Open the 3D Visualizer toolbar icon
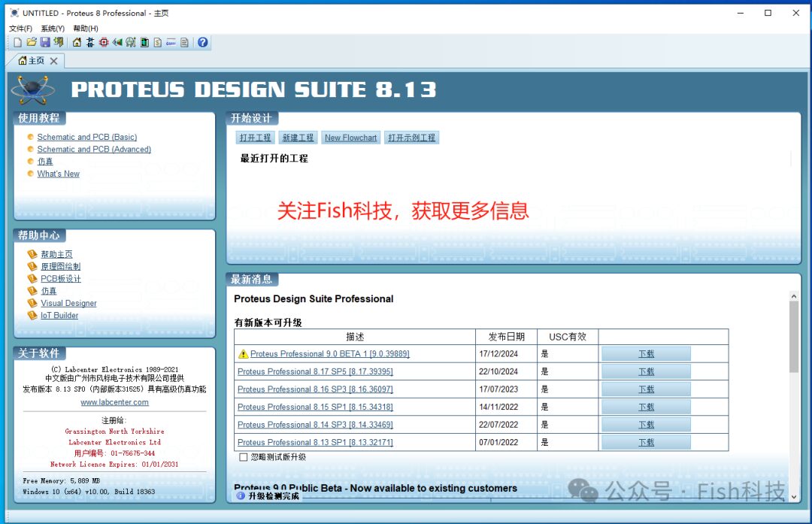 (x=117, y=42)
